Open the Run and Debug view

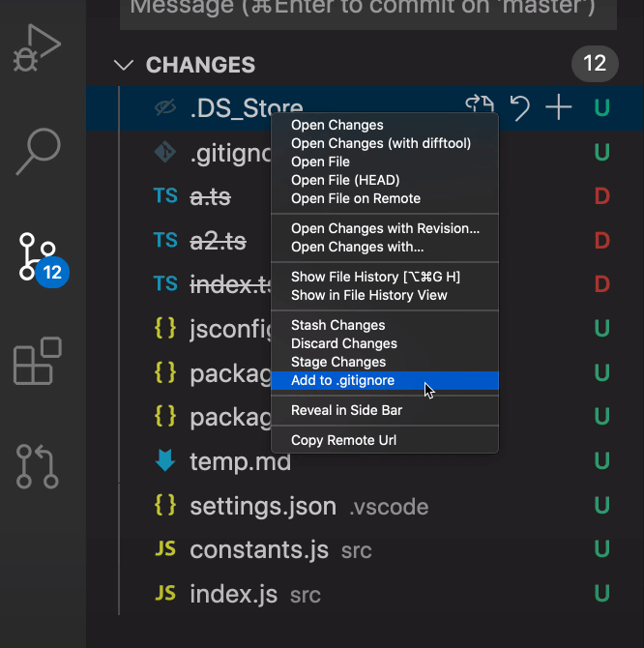point(39,48)
